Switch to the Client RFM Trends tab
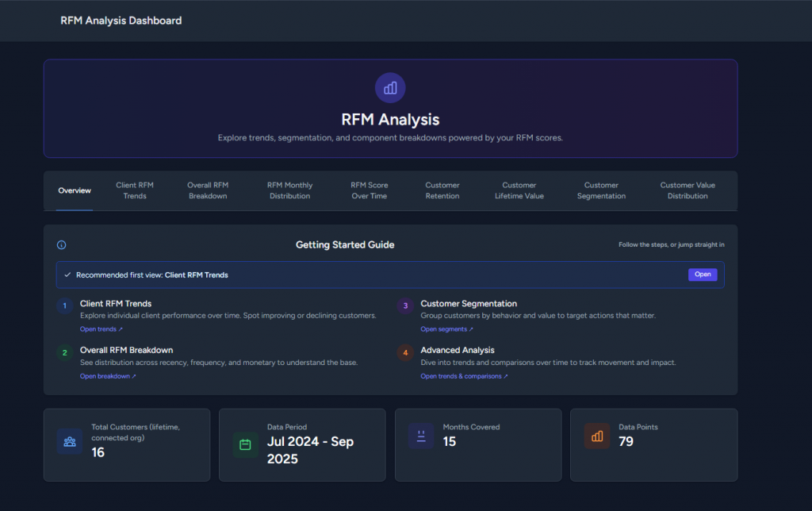Screen dimensions: 812x511 (x=135, y=190)
